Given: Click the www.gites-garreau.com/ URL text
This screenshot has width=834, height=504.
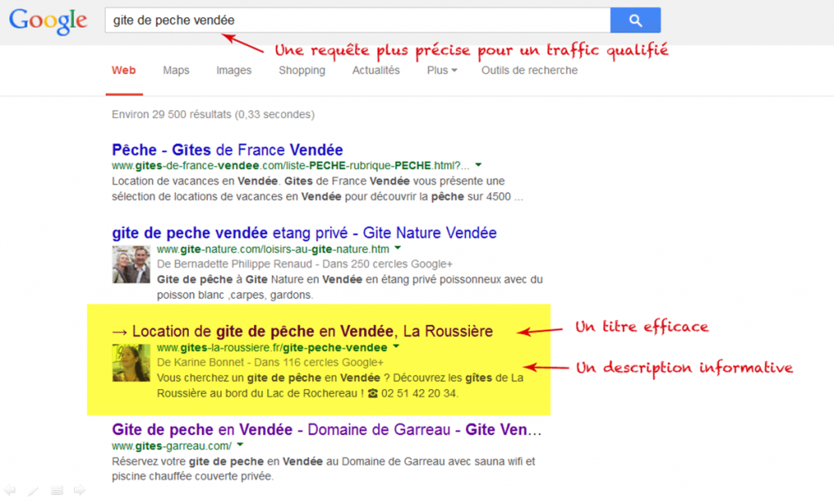Looking at the screenshot, I should [x=171, y=445].
